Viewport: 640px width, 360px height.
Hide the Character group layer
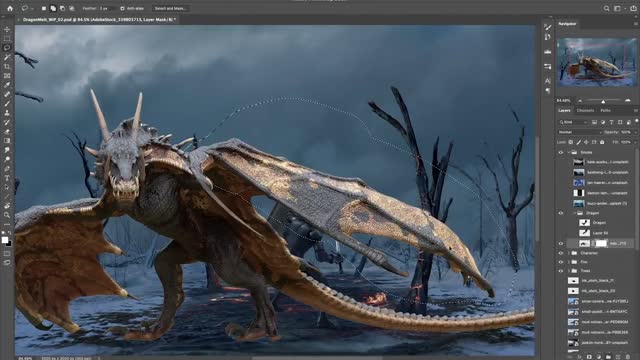coord(561,253)
